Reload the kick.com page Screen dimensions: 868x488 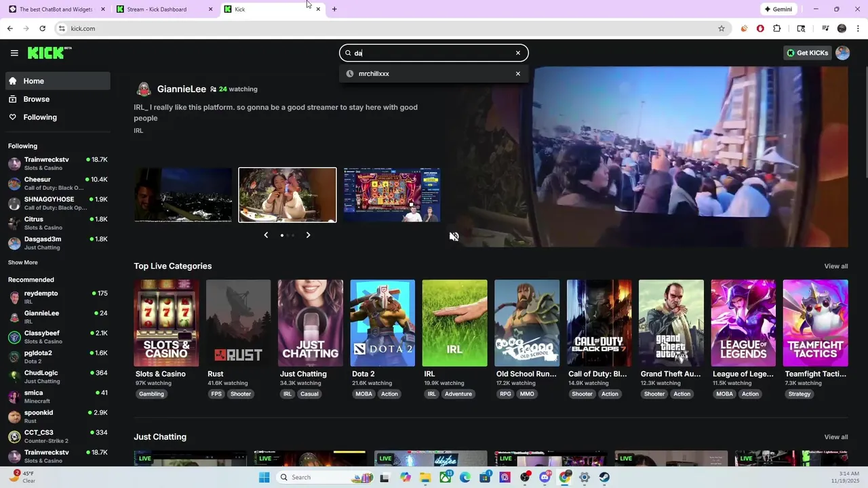pos(42,28)
